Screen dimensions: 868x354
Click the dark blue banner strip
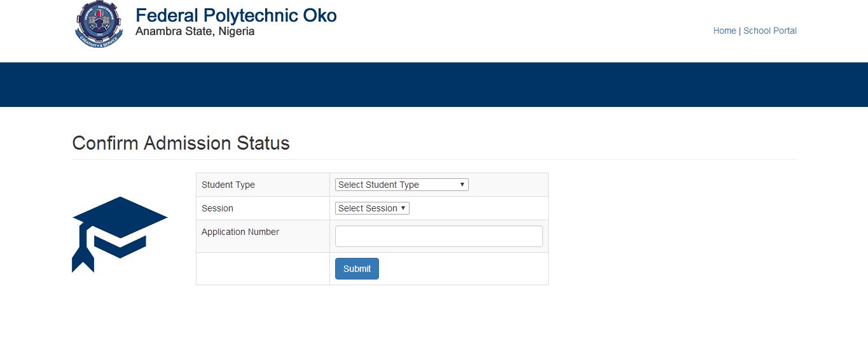(x=434, y=85)
